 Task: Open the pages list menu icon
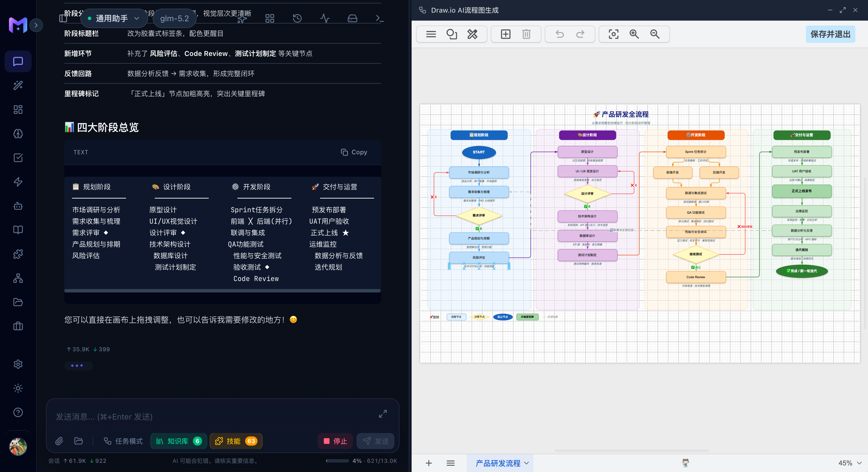point(451,463)
